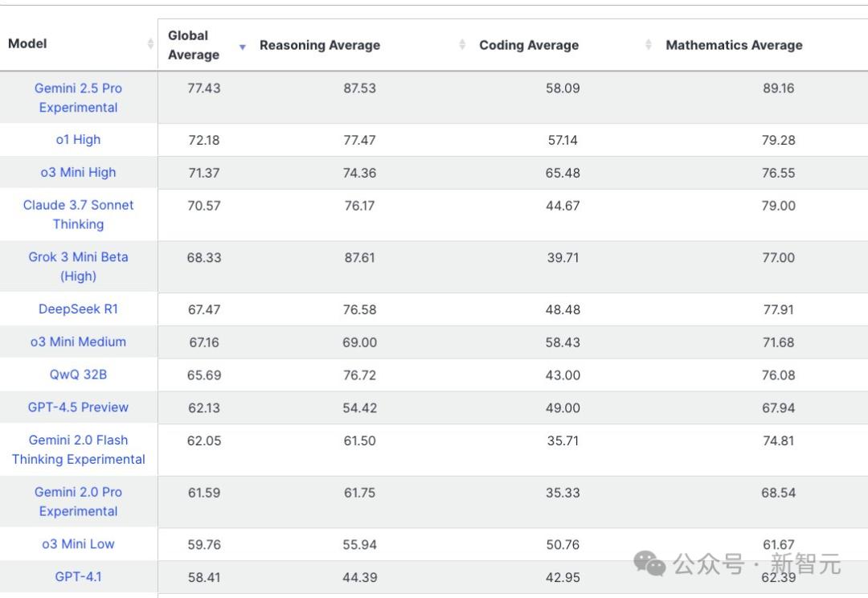Sort by Reasoning Average arrows icon
Image resolution: width=868 pixels, height=598 pixels.
coord(463,44)
